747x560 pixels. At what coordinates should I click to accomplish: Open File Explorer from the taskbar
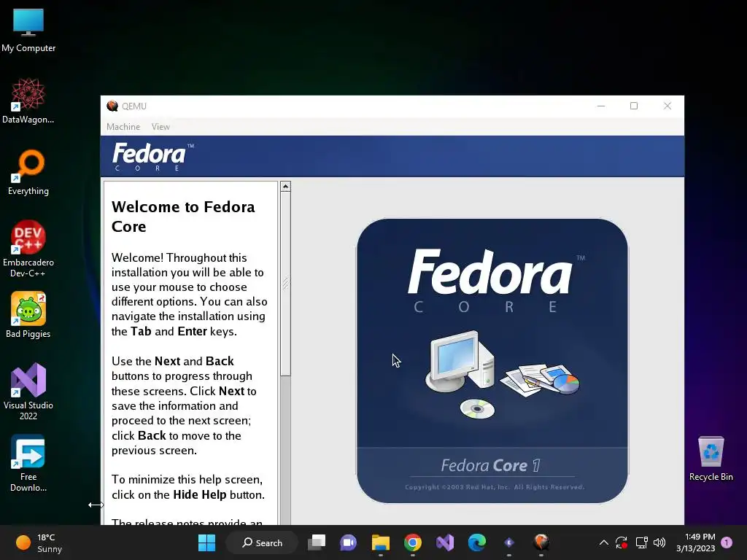[x=381, y=542]
